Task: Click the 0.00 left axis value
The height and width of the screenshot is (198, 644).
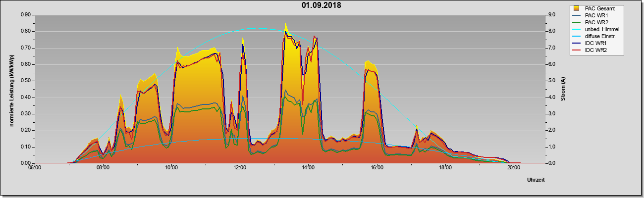Action: [25, 163]
